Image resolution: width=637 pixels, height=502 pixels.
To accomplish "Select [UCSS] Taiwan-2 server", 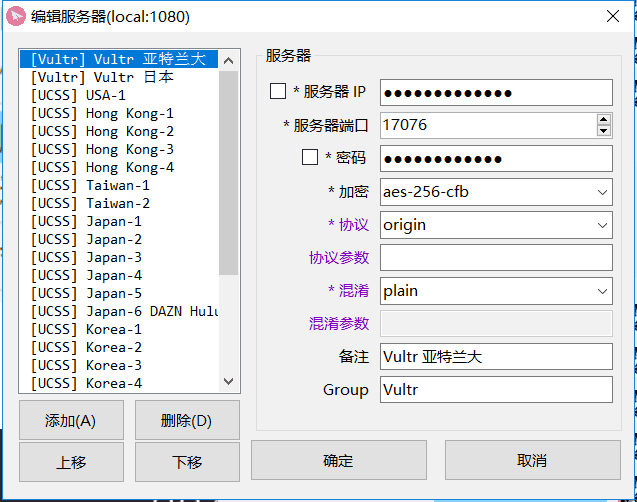I will [119, 203].
